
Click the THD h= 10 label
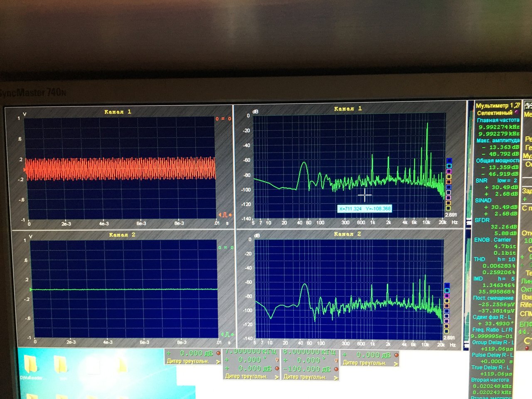tap(494, 259)
